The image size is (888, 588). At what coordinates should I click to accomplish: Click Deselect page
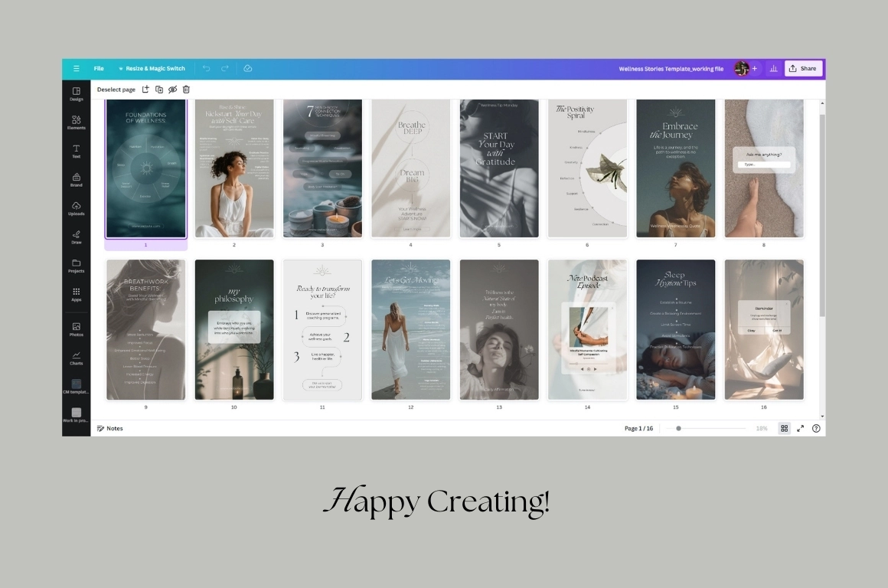coord(116,90)
